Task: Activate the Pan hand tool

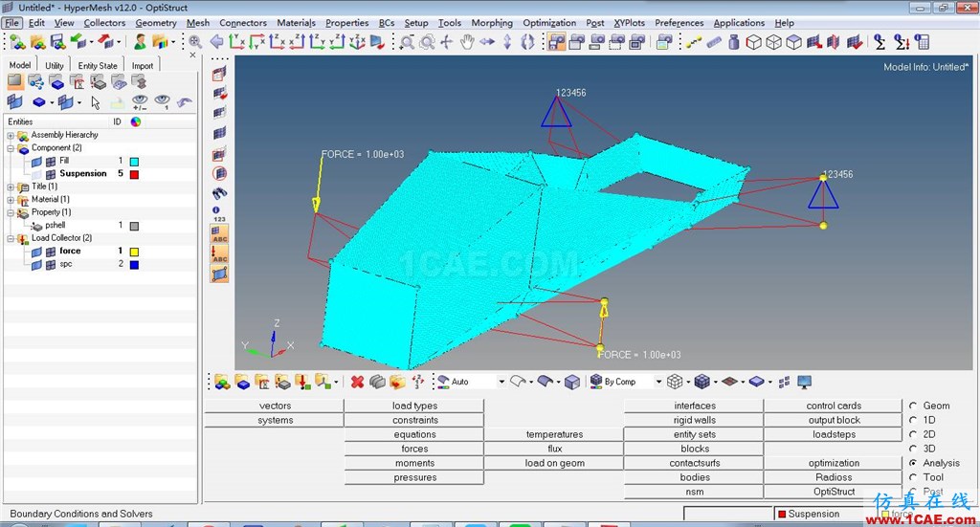Action: (467, 42)
